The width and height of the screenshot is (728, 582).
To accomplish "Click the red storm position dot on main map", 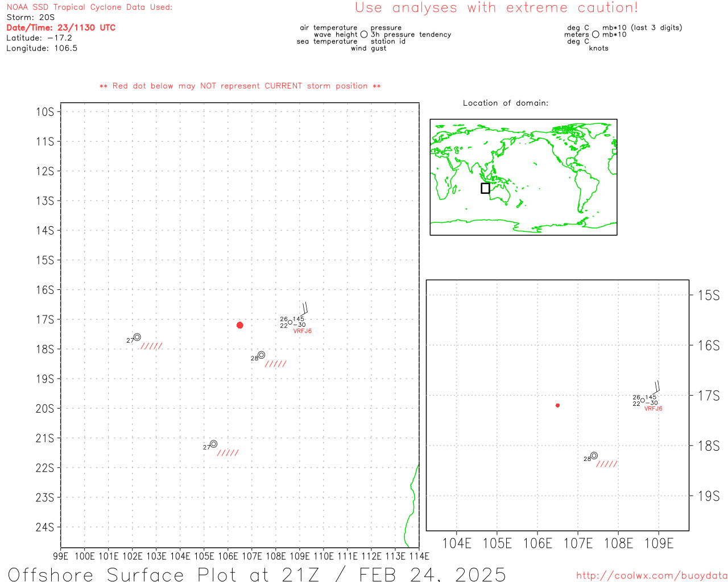I will click(240, 325).
